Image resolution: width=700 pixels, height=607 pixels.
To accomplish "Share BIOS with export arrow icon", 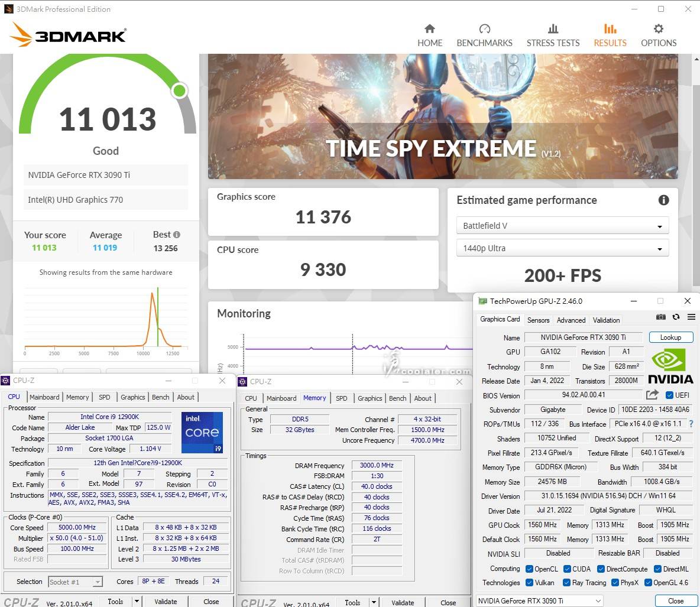I will pyautogui.click(x=652, y=395).
